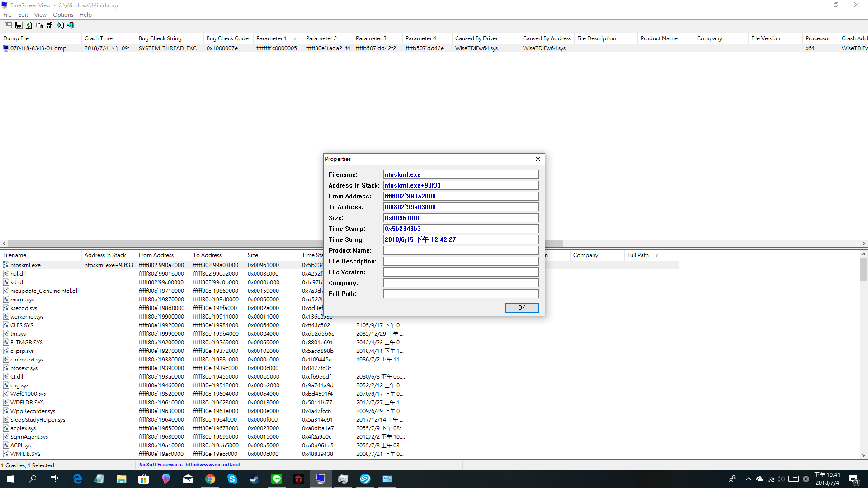Select the 070418-8343-01.dmp crash entry
Viewport: 868px width, 488px height.
click(38, 48)
